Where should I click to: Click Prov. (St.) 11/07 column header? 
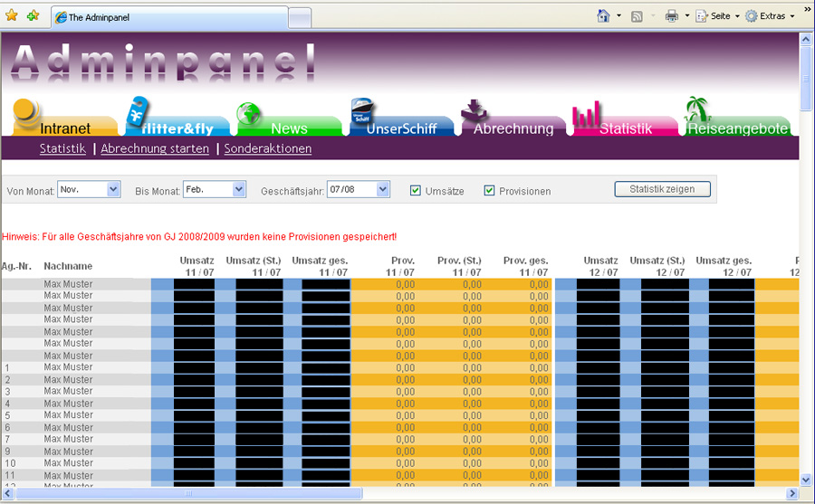(x=459, y=266)
